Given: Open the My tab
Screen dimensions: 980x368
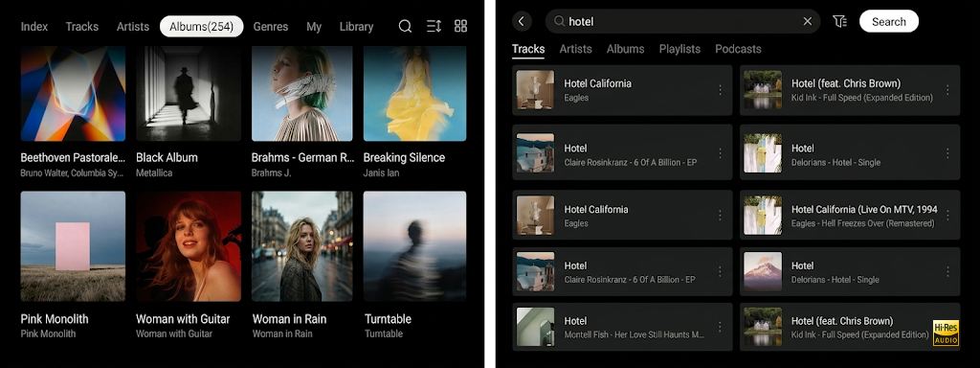Looking at the screenshot, I should pos(314,26).
